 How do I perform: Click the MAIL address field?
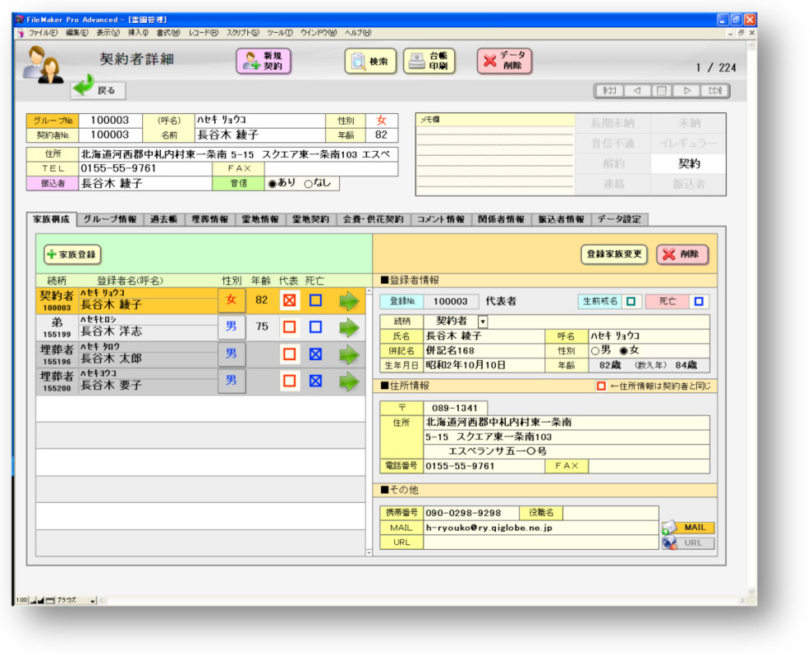[x=541, y=528]
